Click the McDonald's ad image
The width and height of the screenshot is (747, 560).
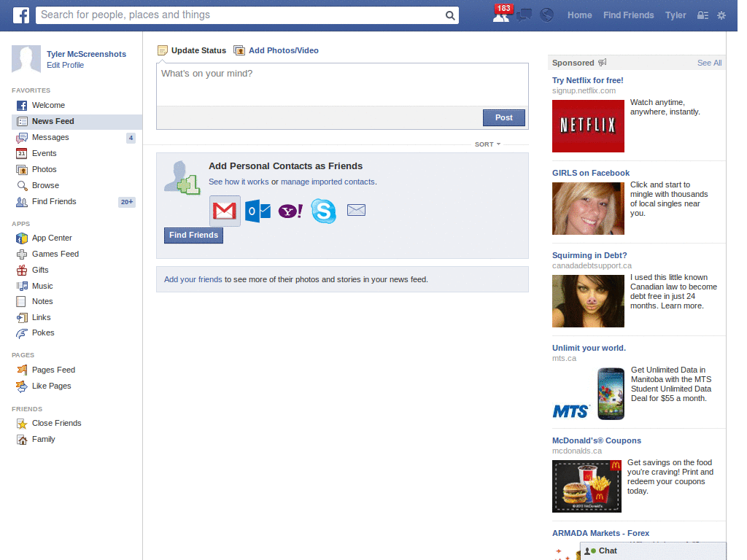587,486
